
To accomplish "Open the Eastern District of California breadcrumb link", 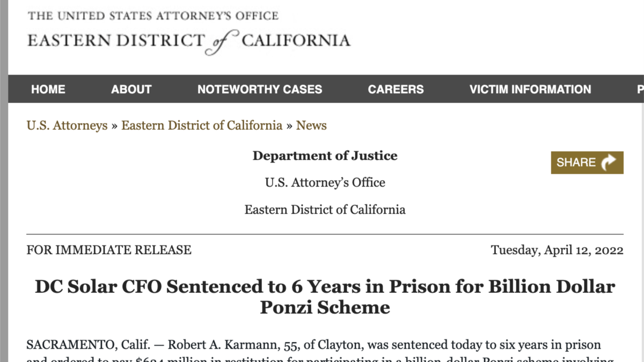I will point(202,125).
